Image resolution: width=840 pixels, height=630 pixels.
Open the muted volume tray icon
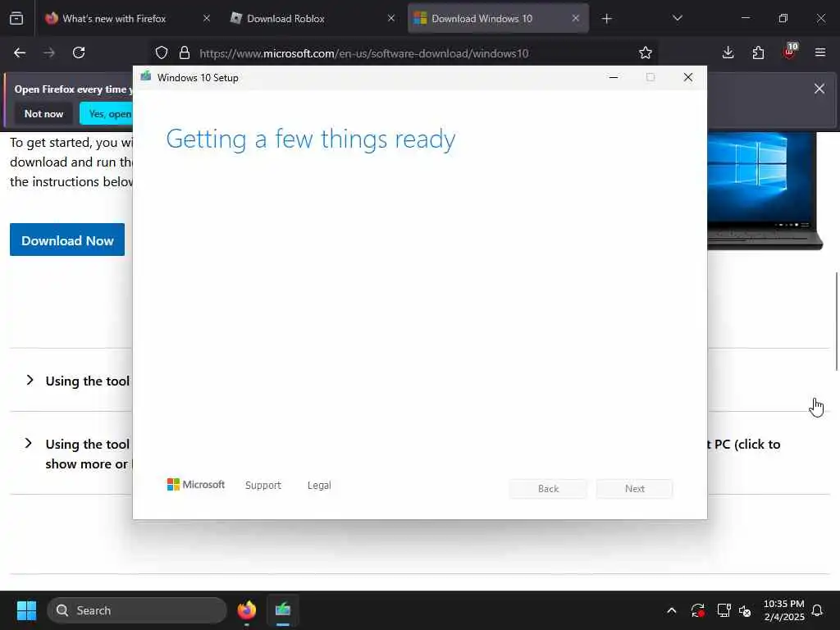(745, 610)
